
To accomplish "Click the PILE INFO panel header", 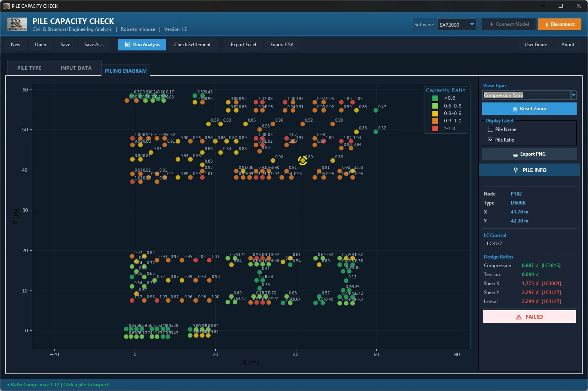I will (529, 170).
